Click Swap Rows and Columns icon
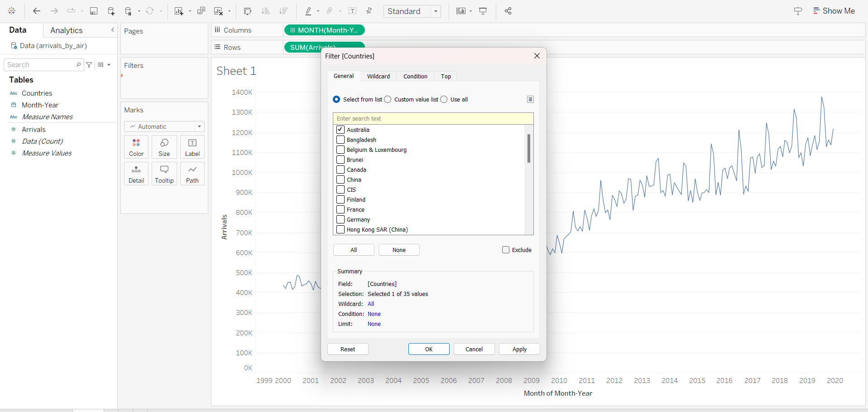The width and height of the screenshot is (868, 412). click(247, 11)
